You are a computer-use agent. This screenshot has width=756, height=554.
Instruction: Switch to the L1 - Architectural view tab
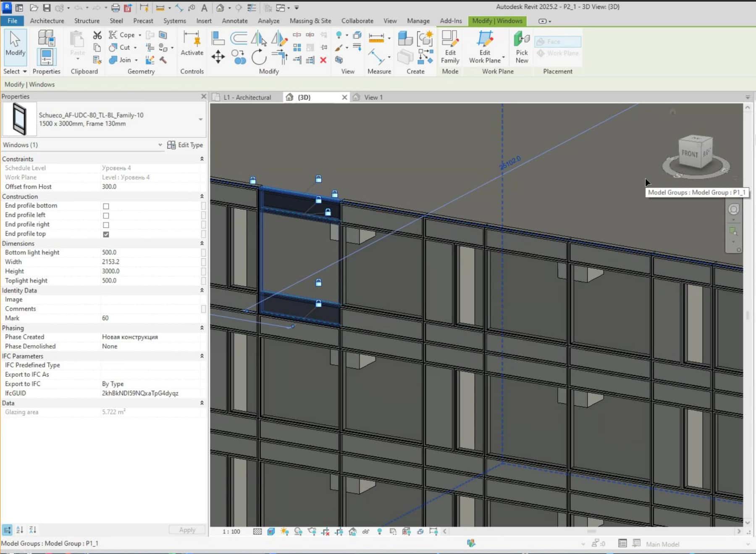247,97
